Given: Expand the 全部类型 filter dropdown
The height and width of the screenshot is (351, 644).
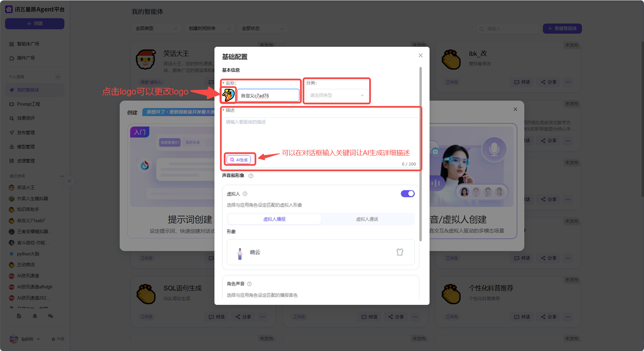Looking at the screenshot, I should pos(156,29).
